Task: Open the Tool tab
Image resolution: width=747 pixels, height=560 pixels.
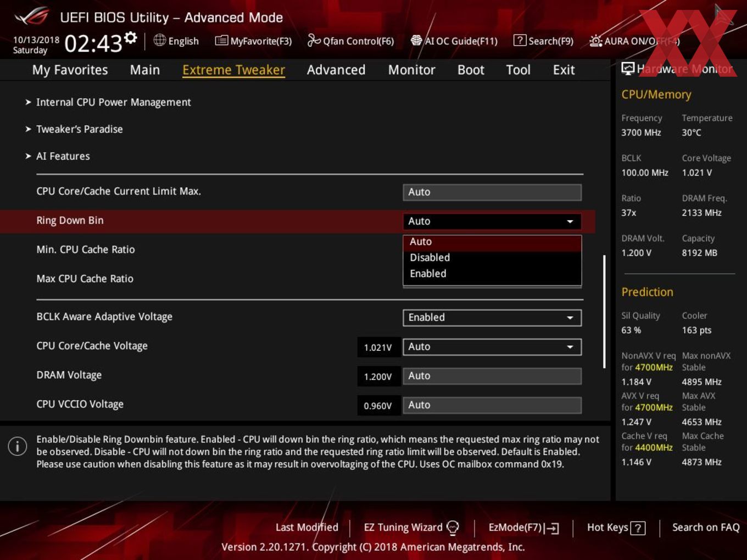Action: pyautogui.click(x=518, y=70)
